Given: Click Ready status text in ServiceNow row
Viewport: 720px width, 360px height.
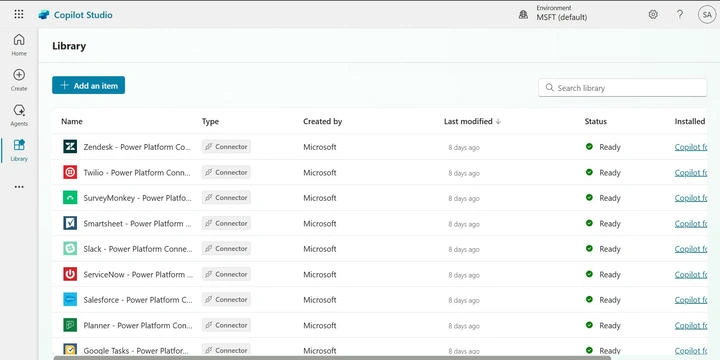Looking at the screenshot, I should 610,275.
